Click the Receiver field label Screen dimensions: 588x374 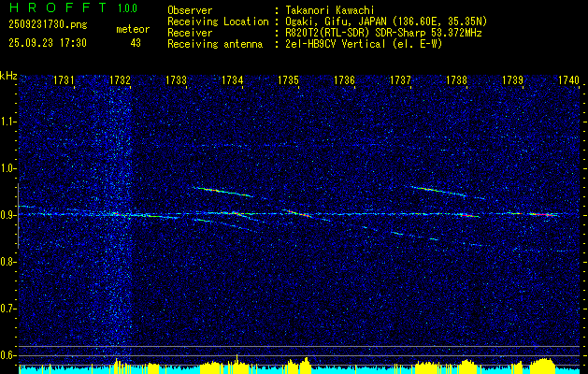pyautogui.click(x=190, y=33)
